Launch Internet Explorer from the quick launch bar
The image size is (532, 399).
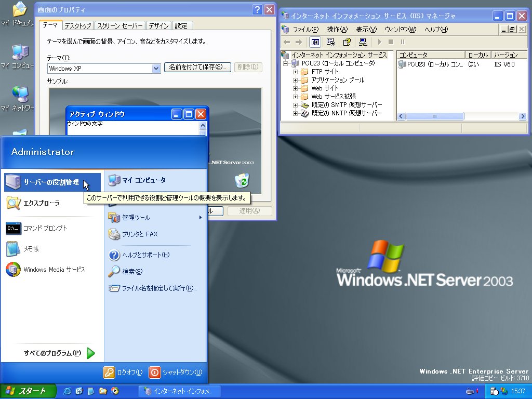67,391
